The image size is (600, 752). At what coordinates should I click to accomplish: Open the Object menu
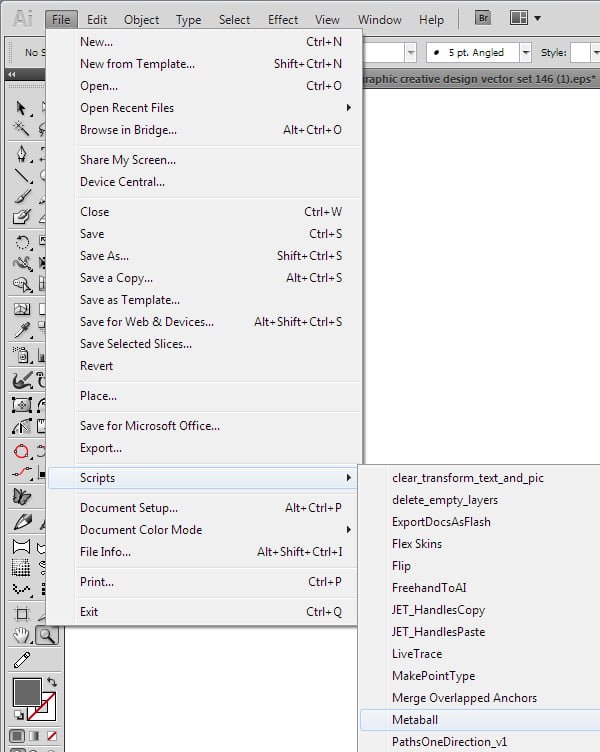pos(141,20)
